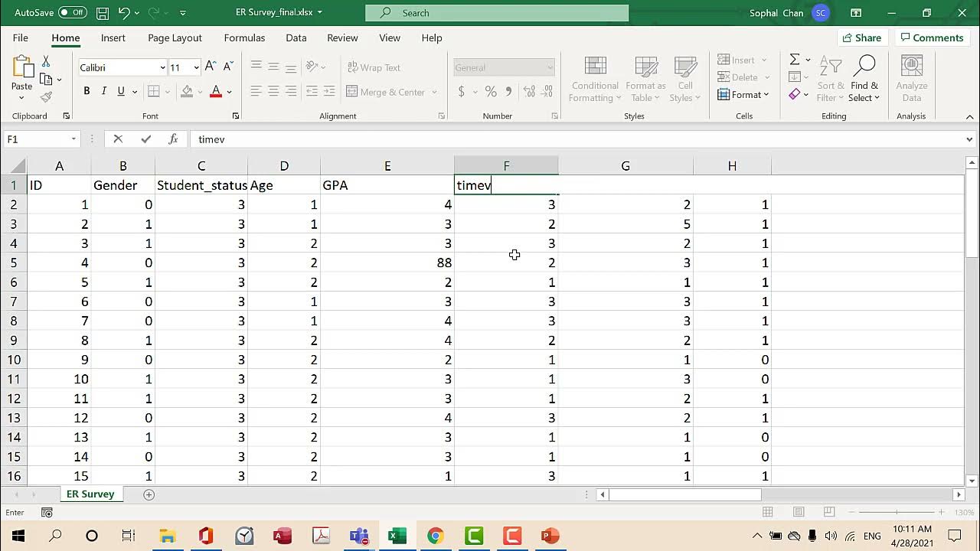Apply red Font Color A icon
Image resolution: width=980 pixels, height=551 pixels.
point(216,92)
